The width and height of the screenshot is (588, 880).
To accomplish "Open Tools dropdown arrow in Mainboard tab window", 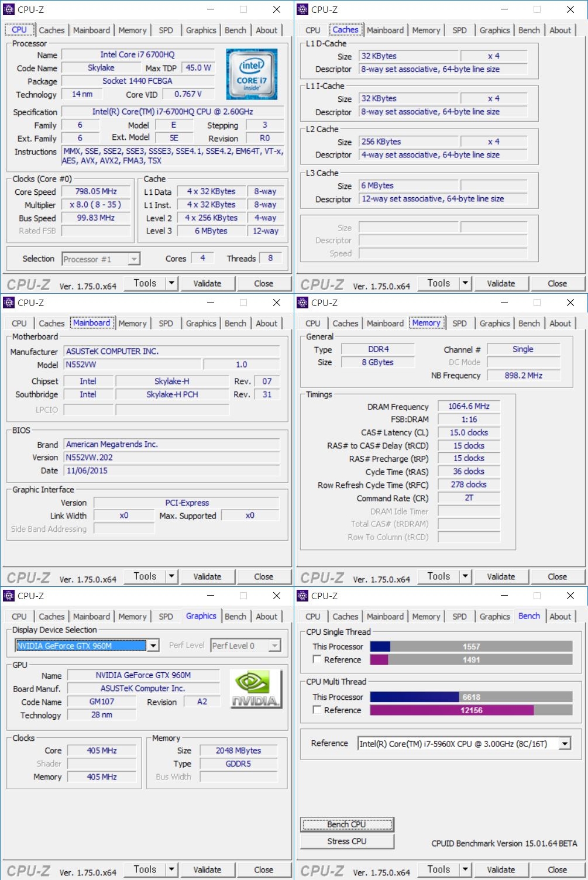I will point(171,576).
